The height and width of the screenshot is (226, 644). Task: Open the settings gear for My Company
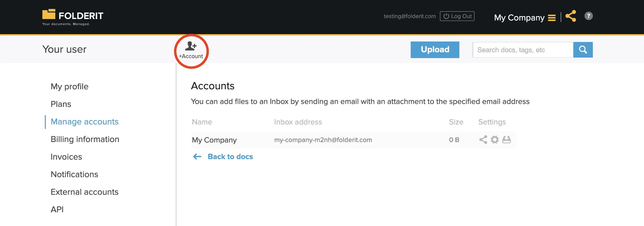[495, 140]
